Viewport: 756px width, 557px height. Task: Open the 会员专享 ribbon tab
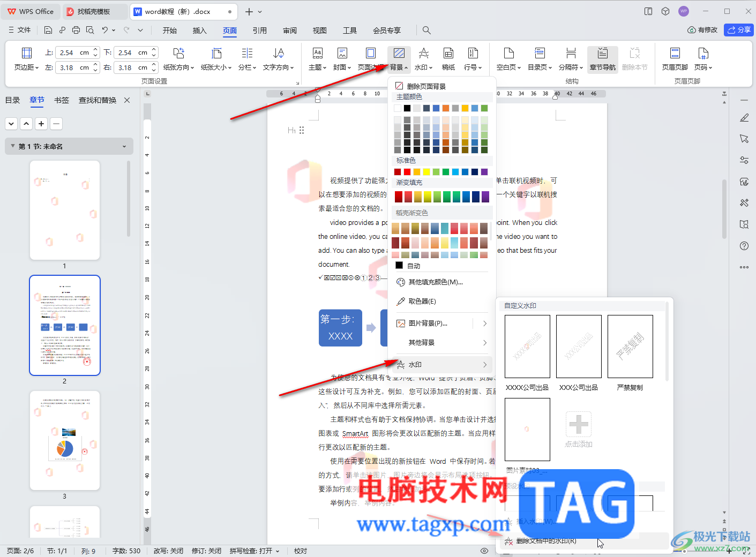387,31
